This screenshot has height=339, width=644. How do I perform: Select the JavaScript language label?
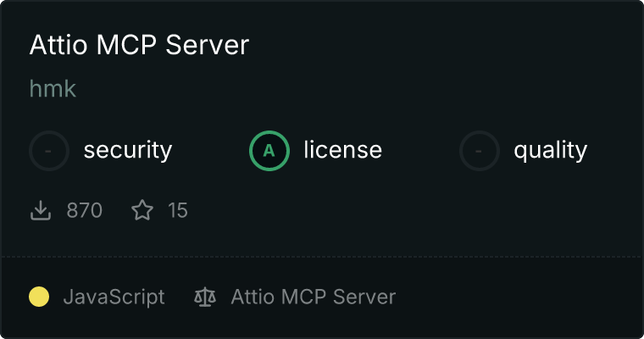click(x=114, y=297)
